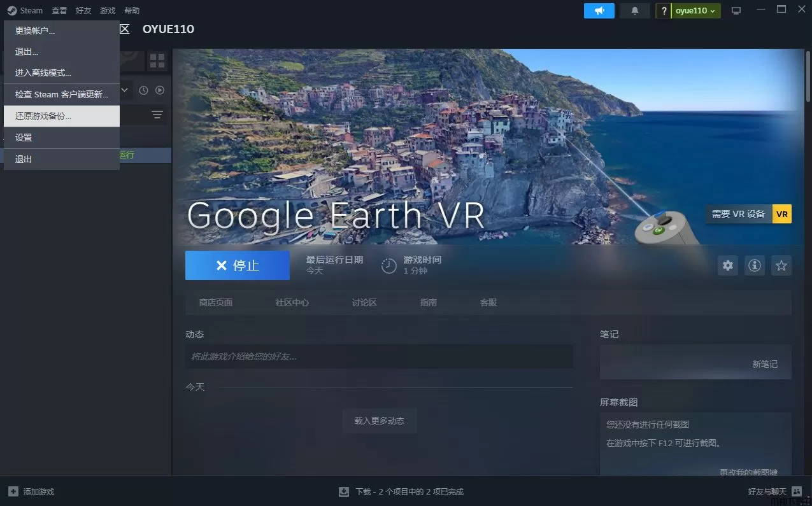Favorite Google Earth VR with the star
812x506 pixels.
pos(781,265)
